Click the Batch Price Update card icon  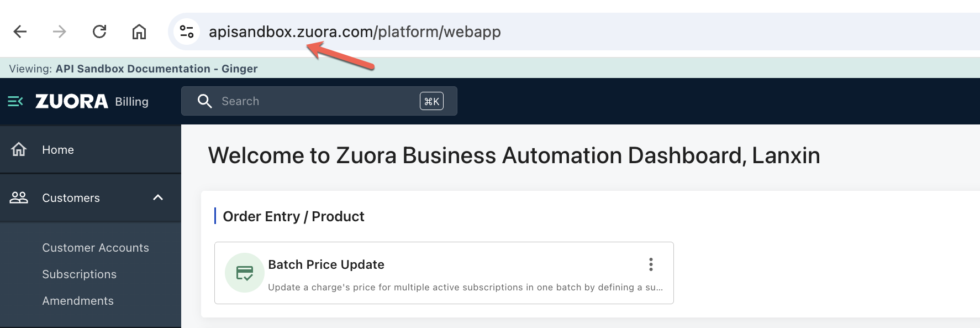coord(244,273)
